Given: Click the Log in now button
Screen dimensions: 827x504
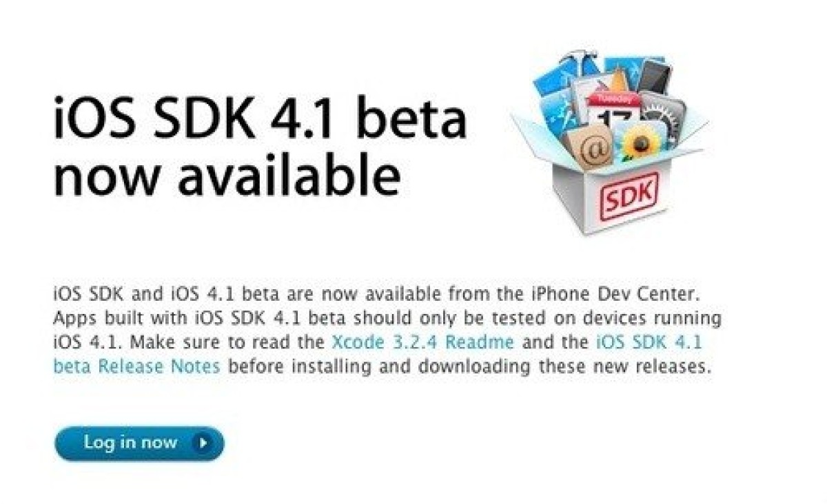Looking at the screenshot, I should (139, 443).
